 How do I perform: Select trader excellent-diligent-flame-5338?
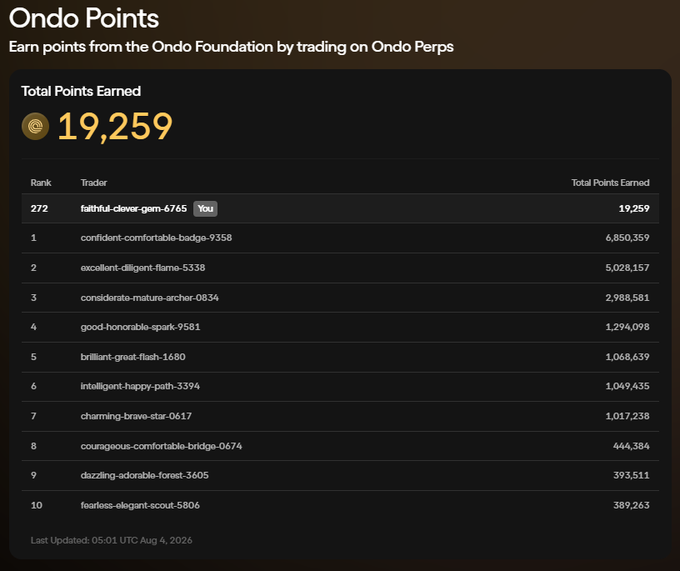point(143,268)
